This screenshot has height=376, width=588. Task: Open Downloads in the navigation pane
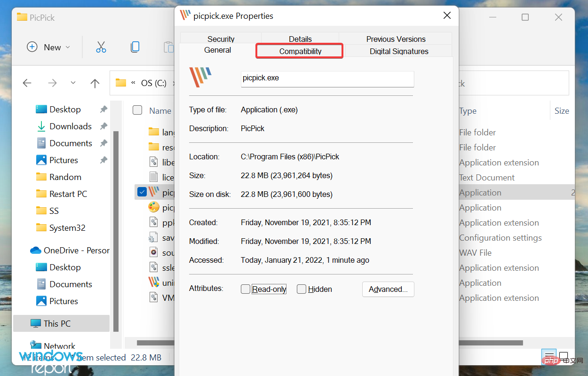tap(71, 126)
